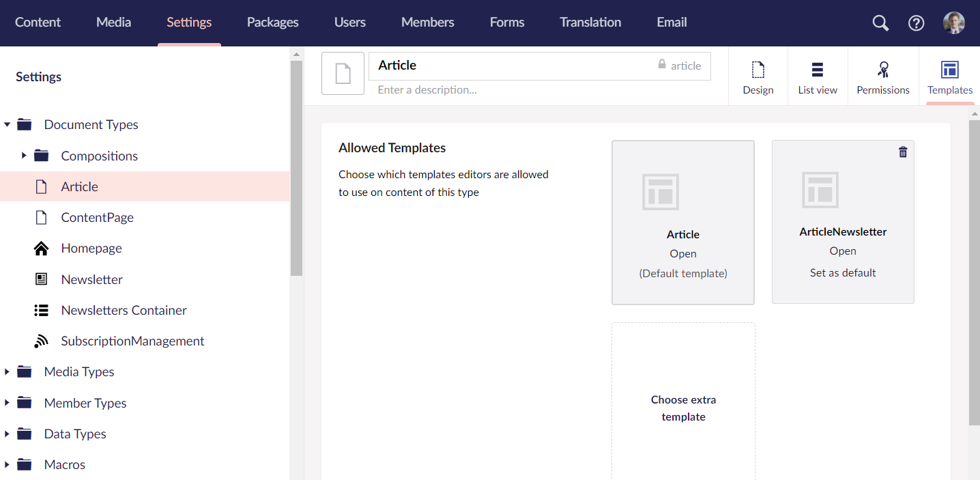Image resolution: width=980 pixels, height=480 pixels.
Task: Select the Templates tab
Action: click(949, 76)
